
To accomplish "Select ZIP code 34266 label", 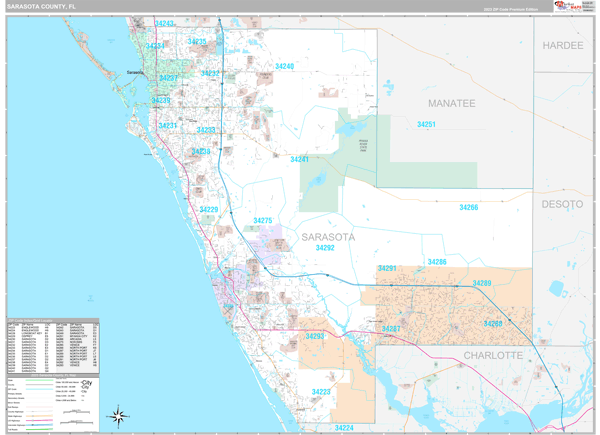I will [468, 207].
